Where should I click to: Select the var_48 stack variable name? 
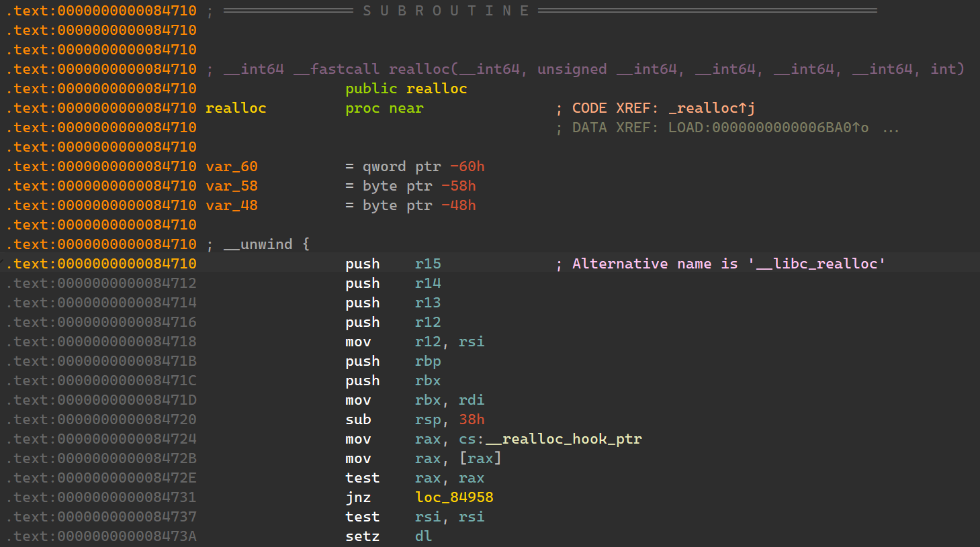(232, 205)
